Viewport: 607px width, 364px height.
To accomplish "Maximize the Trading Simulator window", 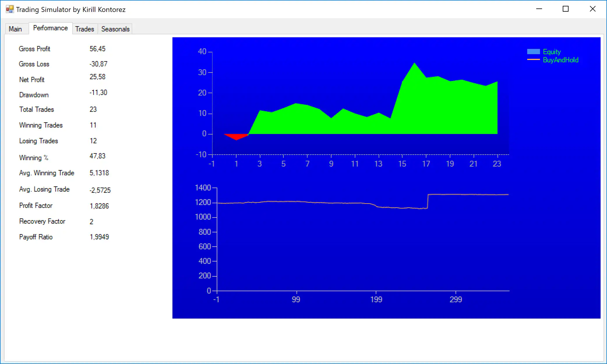I will pyautogui.click(x=565, y=9).
